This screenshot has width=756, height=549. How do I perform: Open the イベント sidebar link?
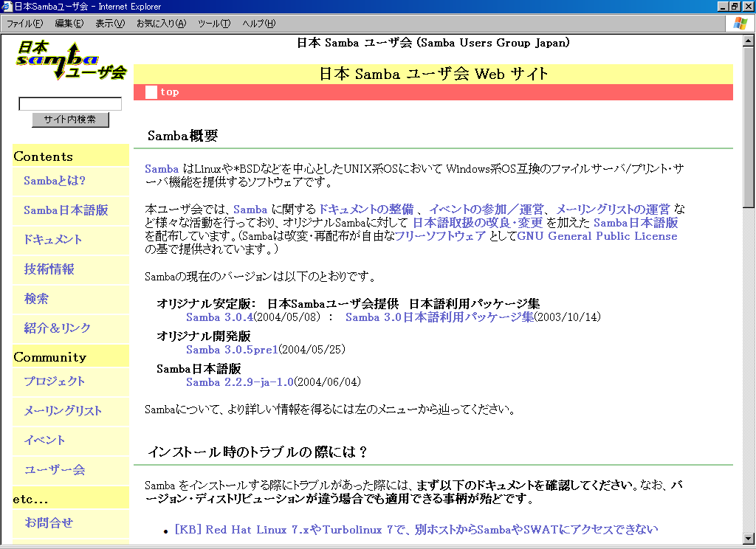44,440
